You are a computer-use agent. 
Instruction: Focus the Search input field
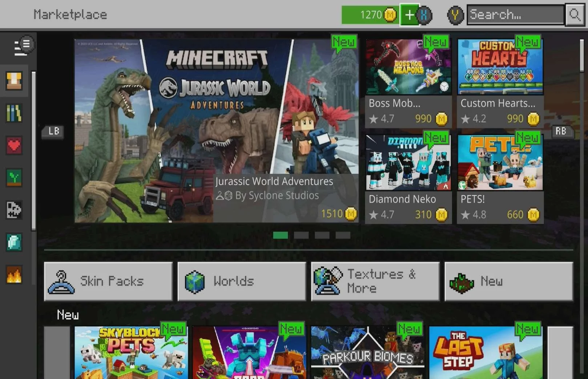click(x=516, y=15)
